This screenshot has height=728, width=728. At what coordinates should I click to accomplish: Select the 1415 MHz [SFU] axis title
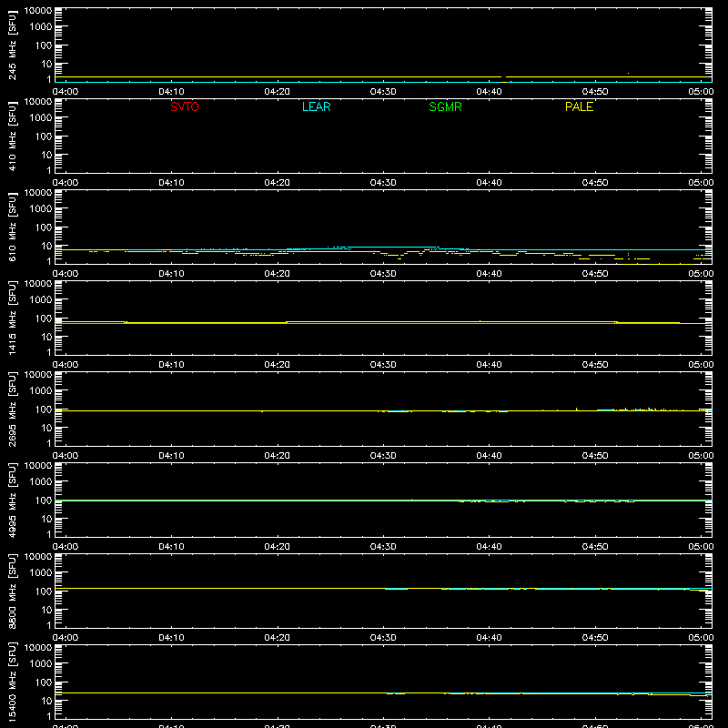point(12,318)
